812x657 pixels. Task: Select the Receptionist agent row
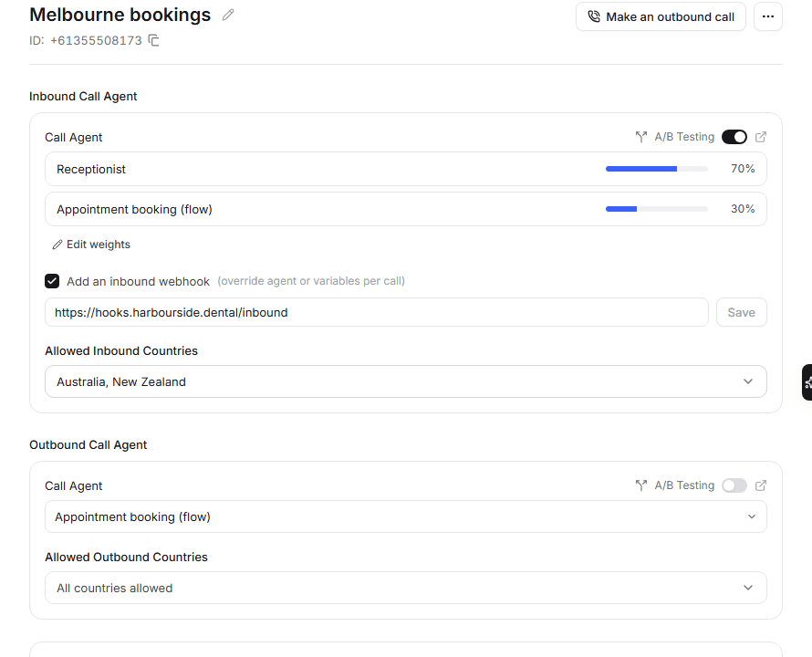coord(405,169)
